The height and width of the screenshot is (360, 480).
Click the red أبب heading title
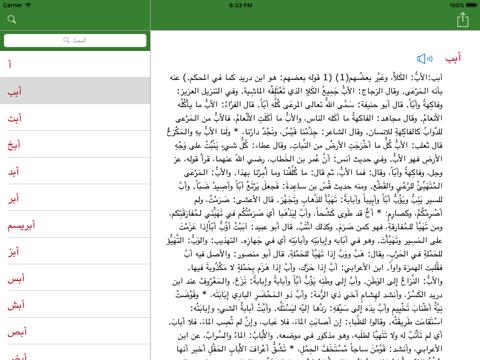[x=453, y=58]
